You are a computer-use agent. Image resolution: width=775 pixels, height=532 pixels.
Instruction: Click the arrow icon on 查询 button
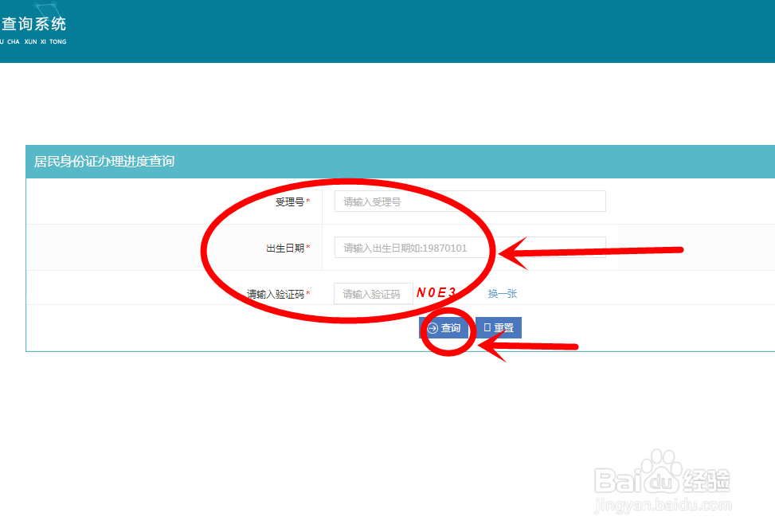[x=433, y=328]
